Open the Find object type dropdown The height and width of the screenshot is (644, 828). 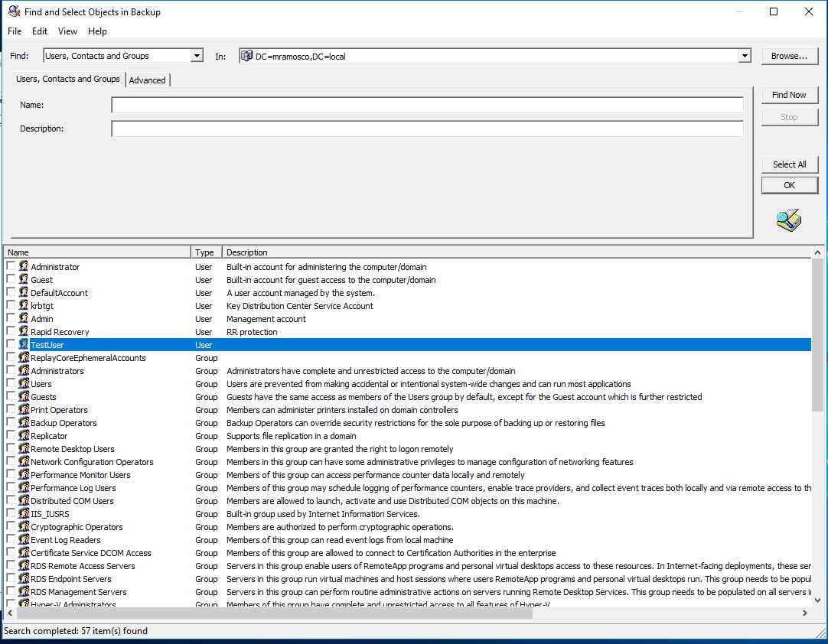(197, 56)
